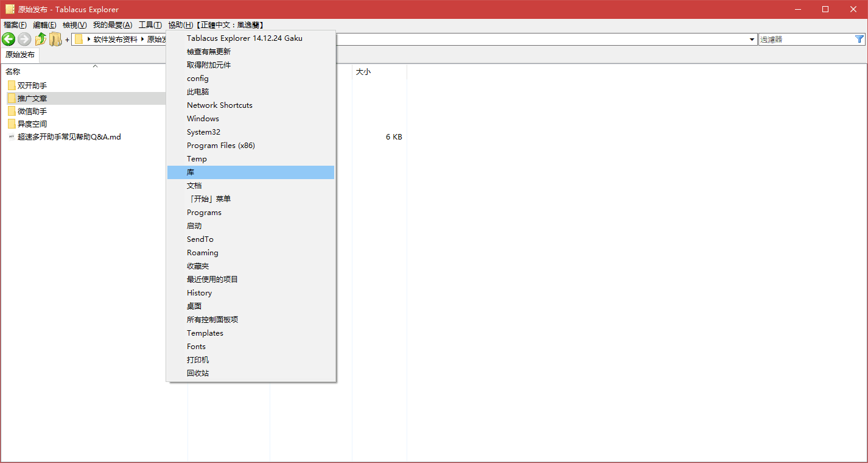Open the address bar dropdown arrow
The height and width of the screenshot is (463, 868).
pyautogui.click(x=751, y=39)
